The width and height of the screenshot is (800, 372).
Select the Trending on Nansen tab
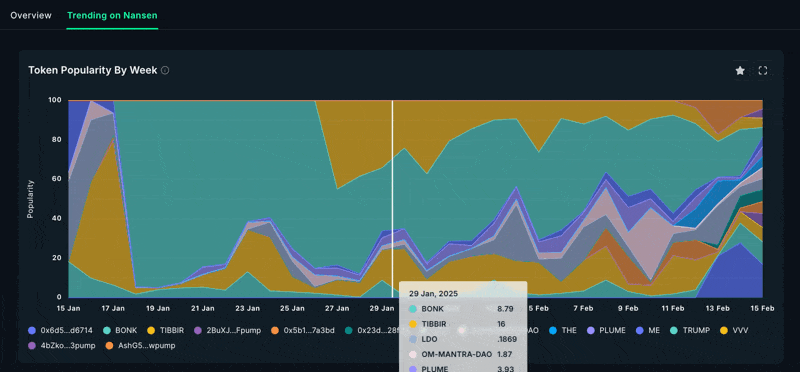point(112,15)
